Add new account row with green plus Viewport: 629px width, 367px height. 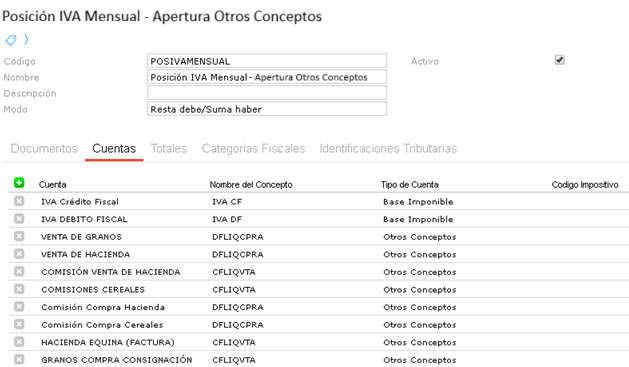(x=19, y=183)
